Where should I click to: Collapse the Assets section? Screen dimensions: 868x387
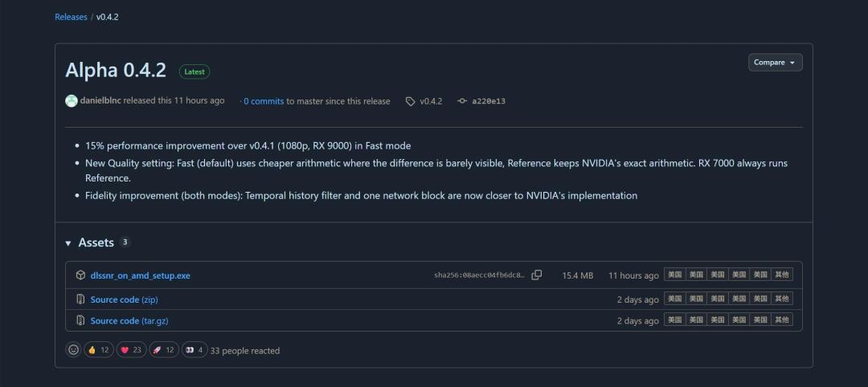click(68, 242)
